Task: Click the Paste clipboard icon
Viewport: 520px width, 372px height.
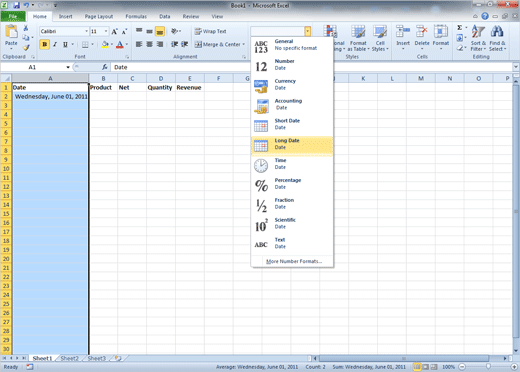Action: coord(11,32)
